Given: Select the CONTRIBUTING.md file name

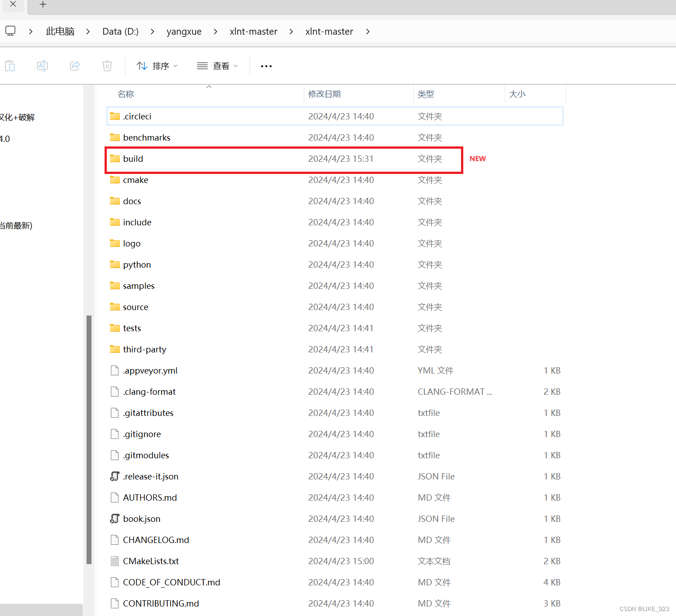Looking at the screenshot, I should point(161,603).
